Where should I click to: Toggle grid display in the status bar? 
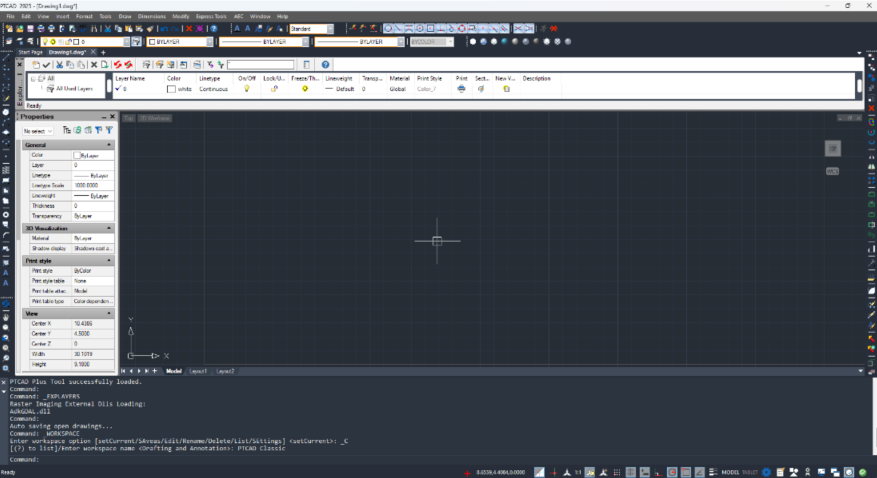tap(630, 472)
